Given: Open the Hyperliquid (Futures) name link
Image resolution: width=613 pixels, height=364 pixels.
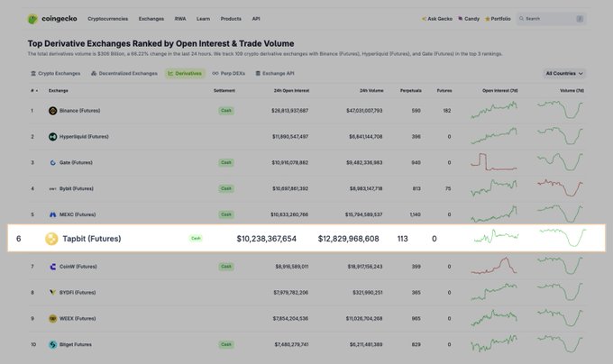Looking at the screenshot, I should [84, 137].
